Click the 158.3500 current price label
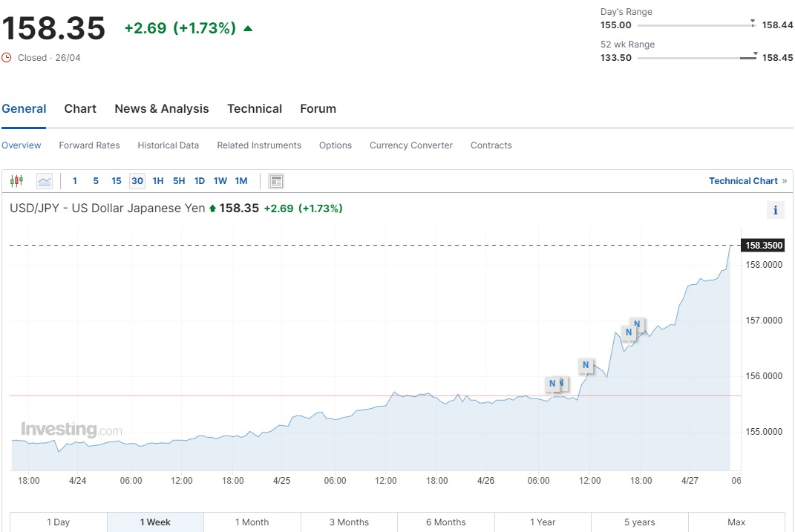This screenshot has width=795, height=532. [763, 246]
